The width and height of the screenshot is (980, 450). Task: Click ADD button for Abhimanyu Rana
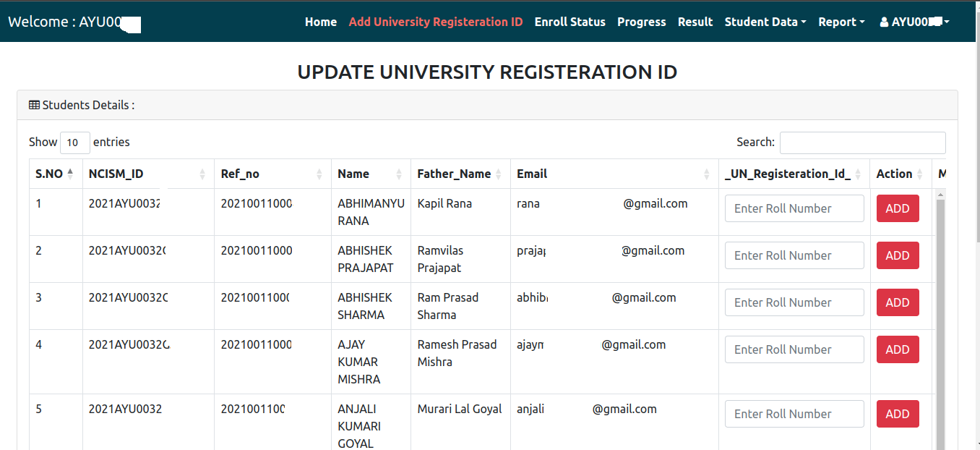point(898,208)
